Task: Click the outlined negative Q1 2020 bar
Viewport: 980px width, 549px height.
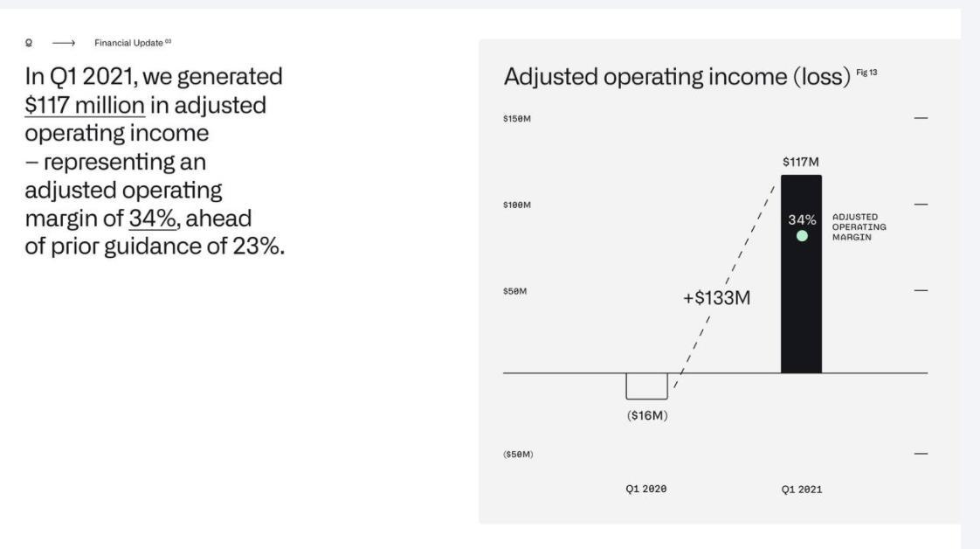Action: [x=646, y=386]
